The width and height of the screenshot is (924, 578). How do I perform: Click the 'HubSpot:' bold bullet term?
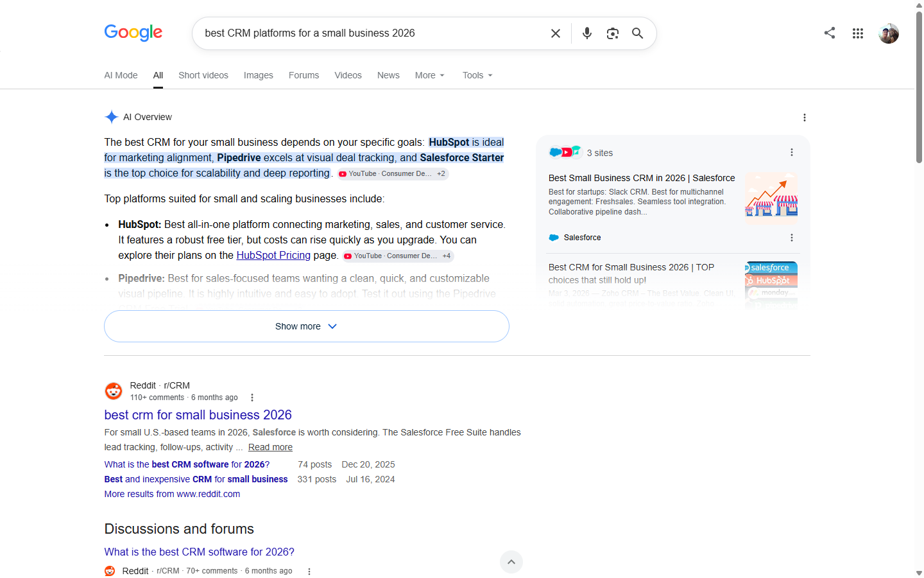[140, 224]
